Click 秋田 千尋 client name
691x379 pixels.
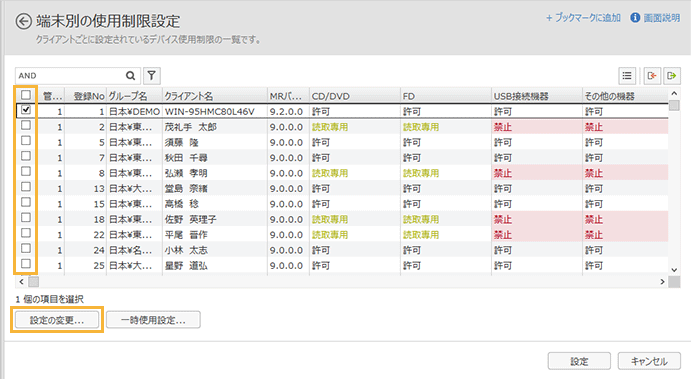click(x=186, y=158)
